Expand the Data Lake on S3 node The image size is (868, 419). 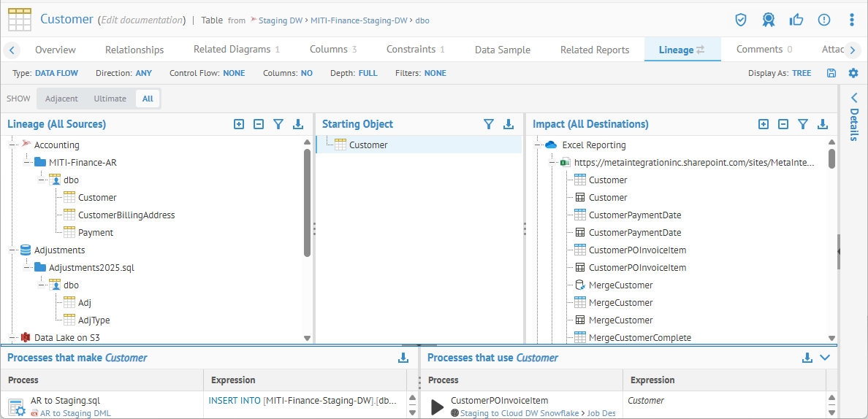(13, 338)
